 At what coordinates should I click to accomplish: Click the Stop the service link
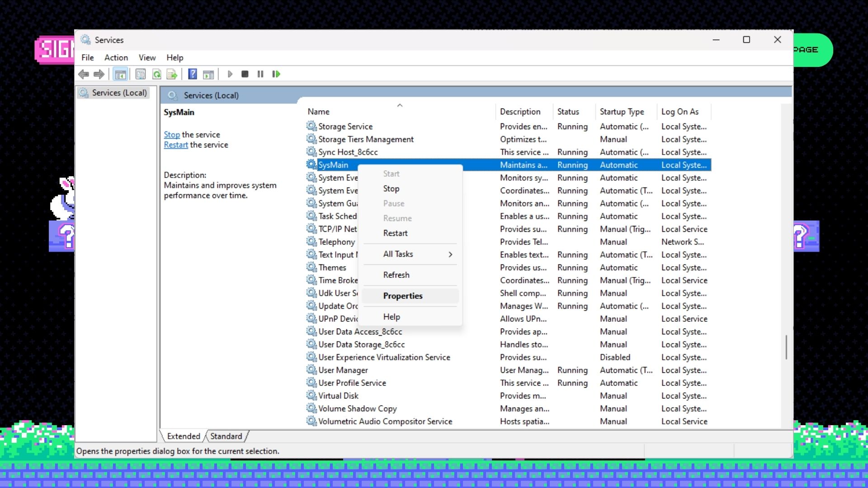172,135
